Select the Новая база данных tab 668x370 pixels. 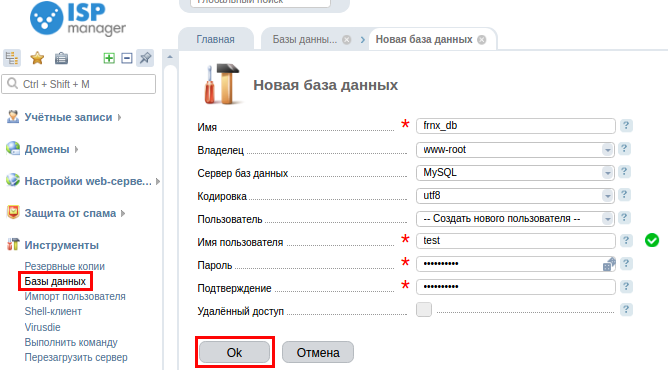click(x=424, y=39)
